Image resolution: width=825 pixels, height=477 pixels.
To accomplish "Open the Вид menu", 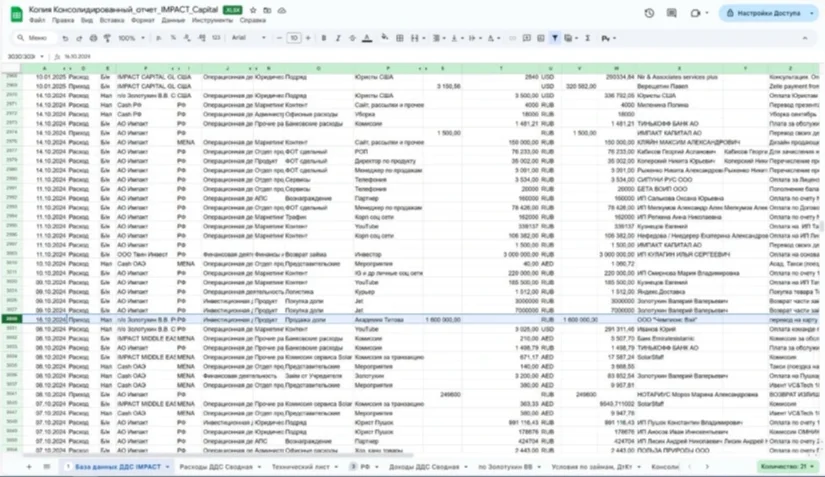I will coord(87,21).
